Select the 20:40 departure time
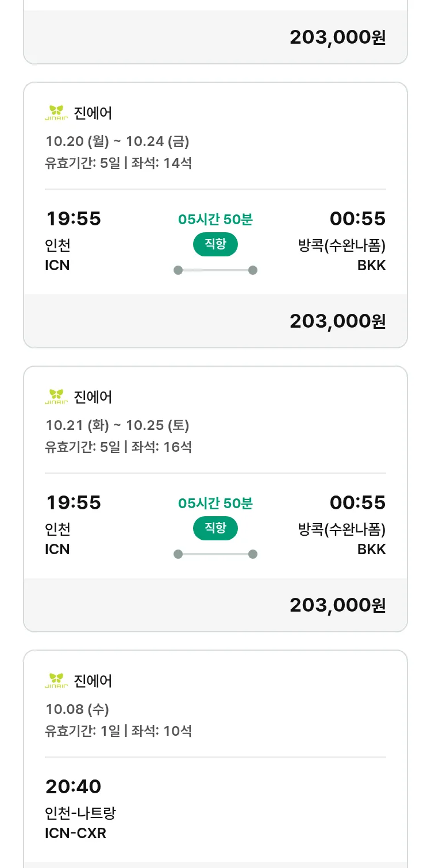Screen dimensions: 431x868 click(x=73, y=786)
